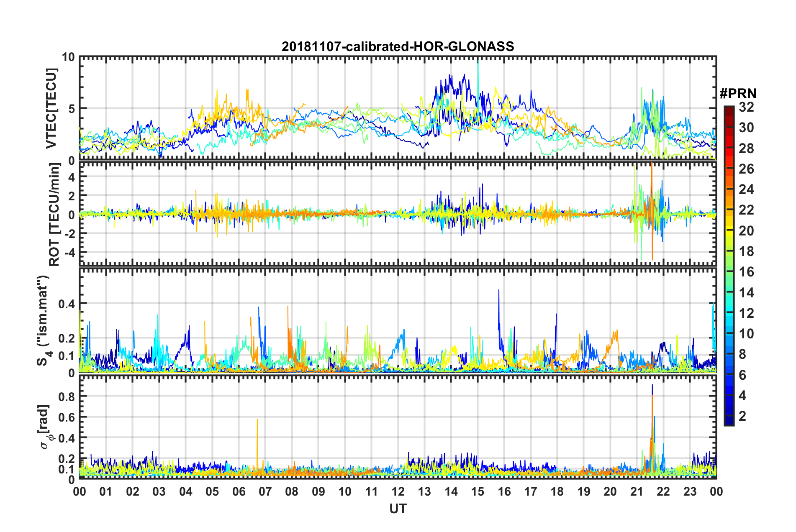Select the 24 label on the PRN colorbar
This screenshot has height=532, width=796.
[x=746, y=189]
